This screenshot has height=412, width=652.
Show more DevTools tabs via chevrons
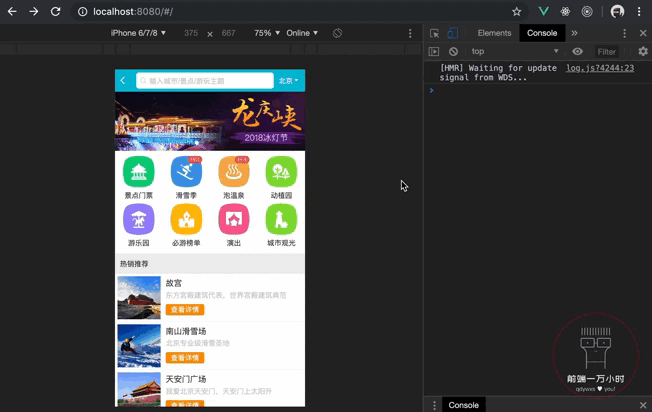(574, 33)
